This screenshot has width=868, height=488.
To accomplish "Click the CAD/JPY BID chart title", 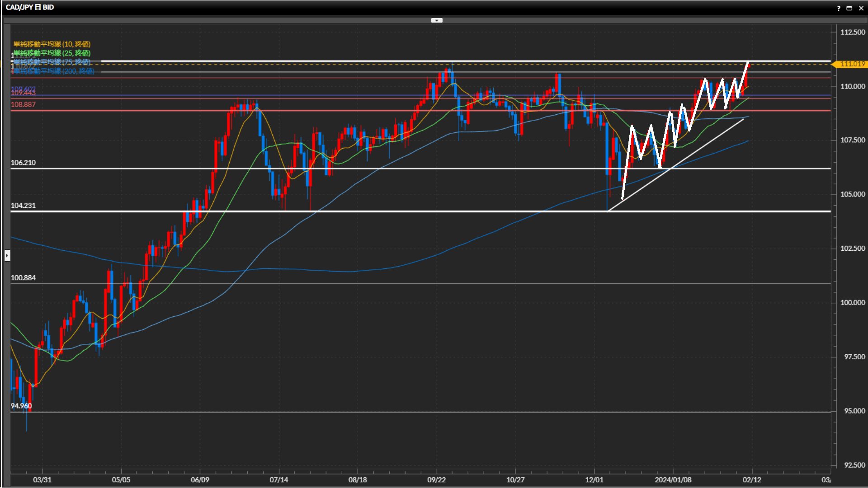I will pos(30,7).
